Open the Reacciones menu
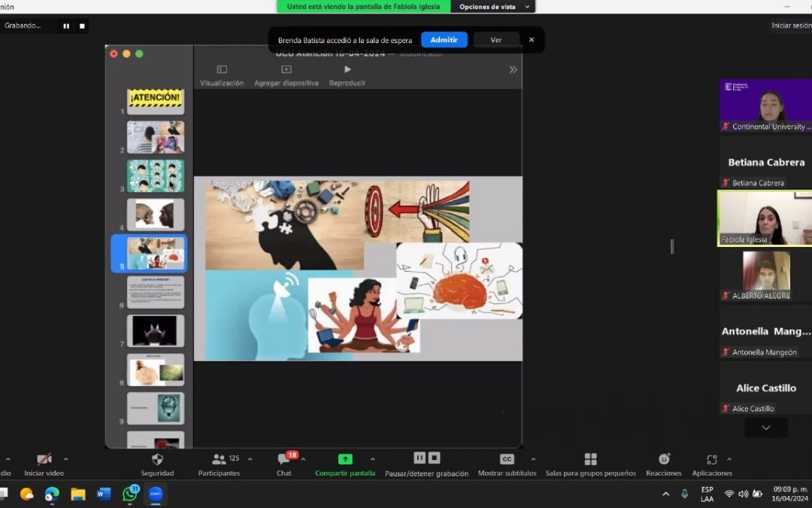812x508 pixels. click(x=664, y=460)
